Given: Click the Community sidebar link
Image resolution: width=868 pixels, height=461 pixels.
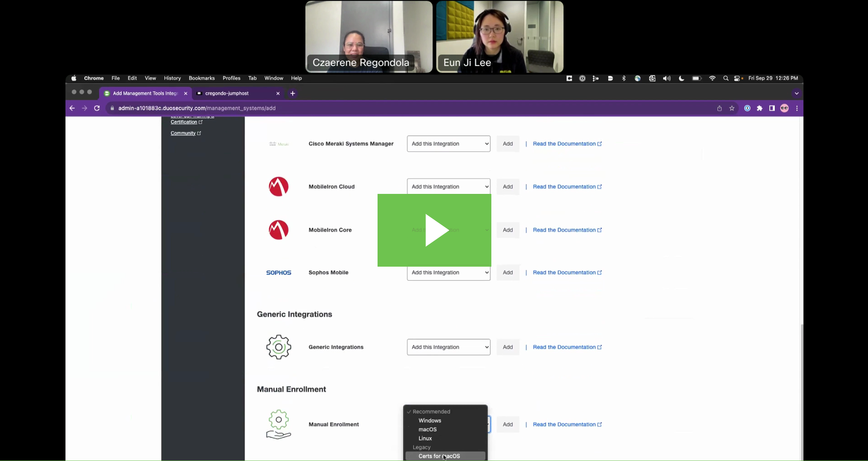Looking at the screenshot, I should [x=183, y=133].
